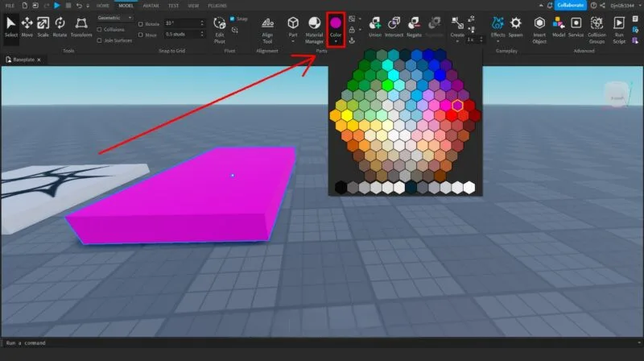
Task: Switch to the VIEW tab
Action: pos(193,6)
